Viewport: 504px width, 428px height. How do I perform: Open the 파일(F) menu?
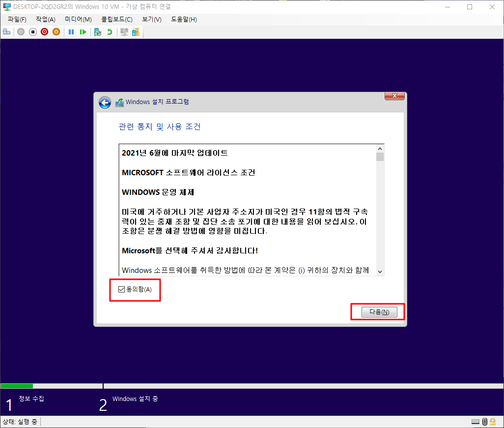[17, 19]
